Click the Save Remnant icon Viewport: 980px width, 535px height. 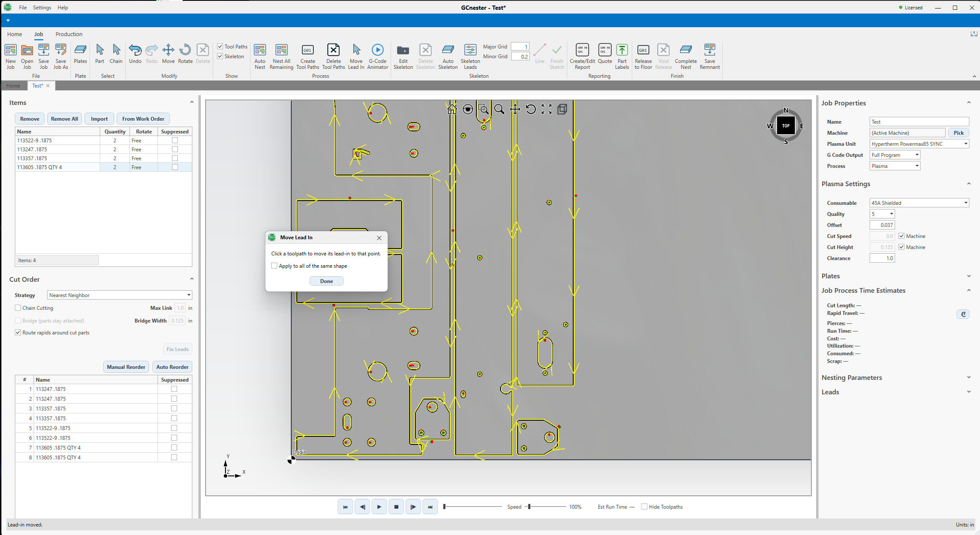710,56
